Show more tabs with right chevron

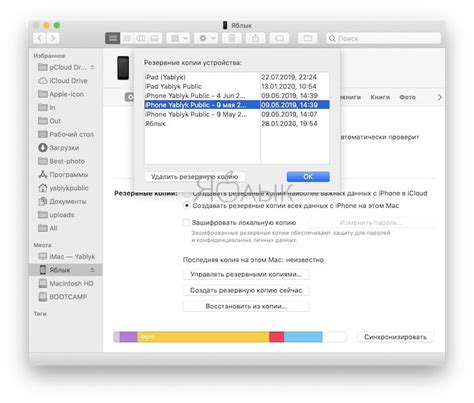pos(440,97)
